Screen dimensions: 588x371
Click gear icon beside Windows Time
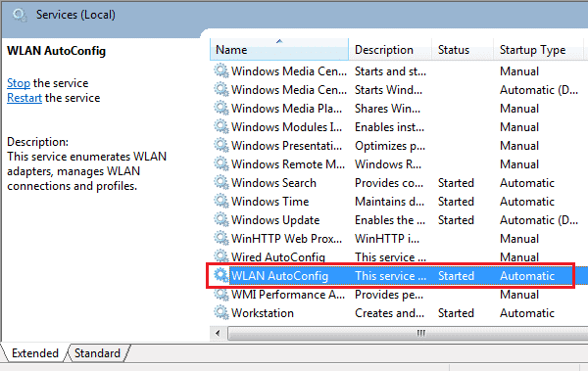(221, 202)
